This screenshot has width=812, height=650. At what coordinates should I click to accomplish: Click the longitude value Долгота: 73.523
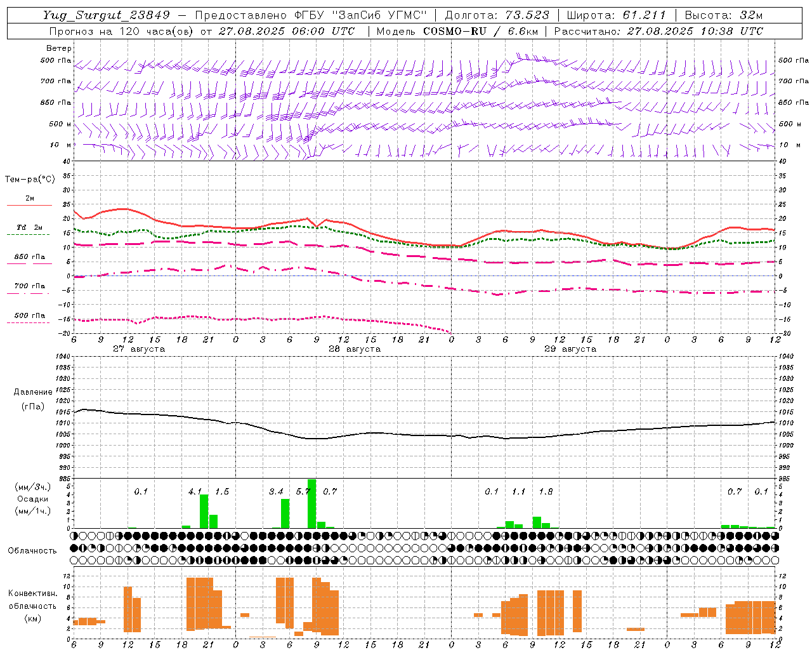[497, 15]
